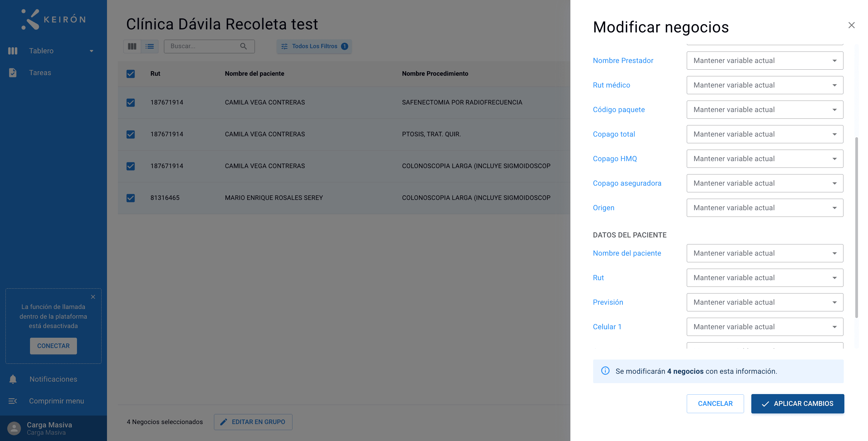Image resolution: width=868 pixels, height=441 pixels.
Task: Click the search magnifier icon
Action: (243, 46)
